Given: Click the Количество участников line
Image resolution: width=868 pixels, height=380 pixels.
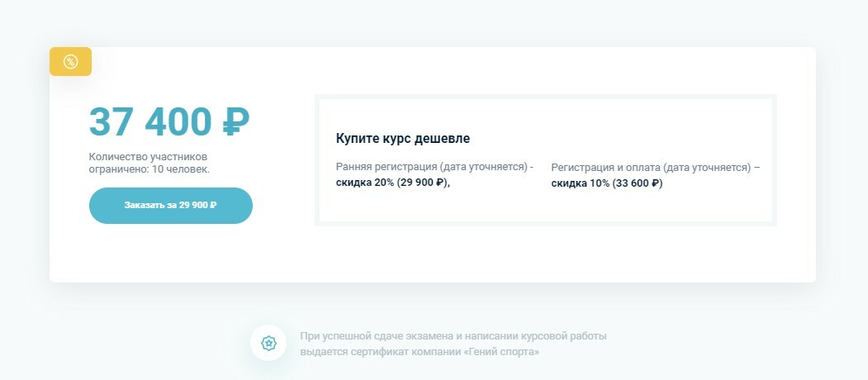Looking at the screenshot, I should pyautogui.click(x=149, y=157).
